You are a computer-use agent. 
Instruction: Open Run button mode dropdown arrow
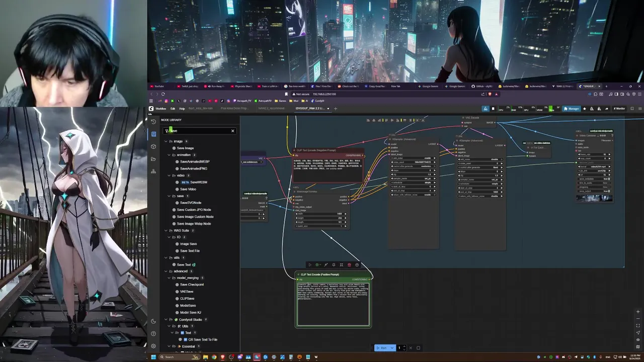coord(393,348)
